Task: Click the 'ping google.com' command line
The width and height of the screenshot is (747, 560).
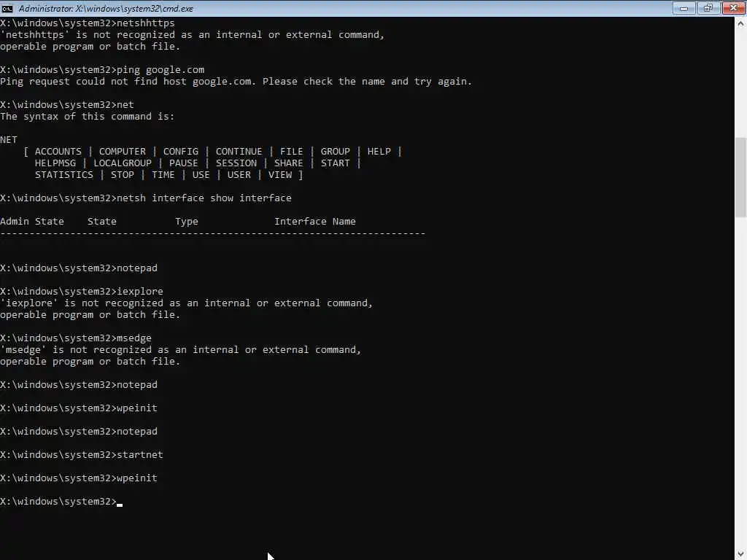Action: (102, 69)
